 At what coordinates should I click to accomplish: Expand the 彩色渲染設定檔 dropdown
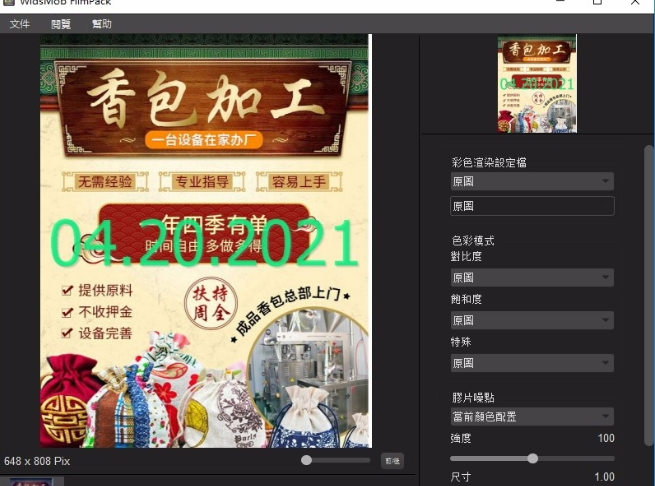coord(531,181)
